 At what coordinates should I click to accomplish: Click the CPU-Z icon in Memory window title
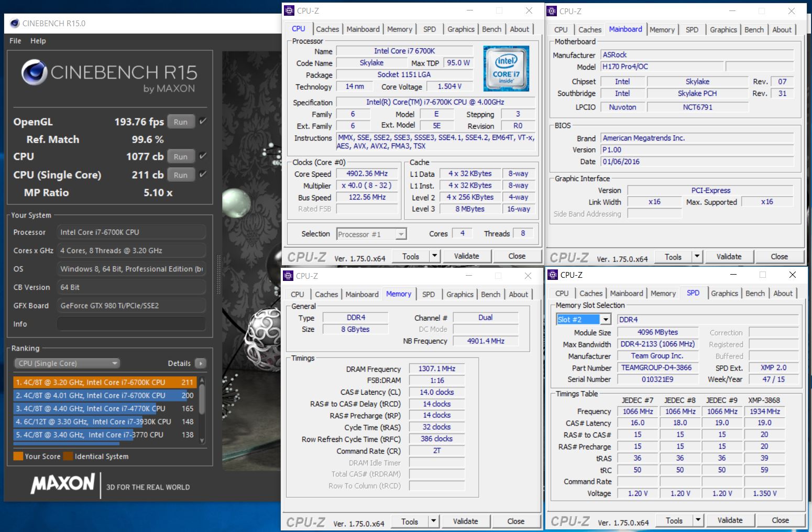click(x=289, y=276)
